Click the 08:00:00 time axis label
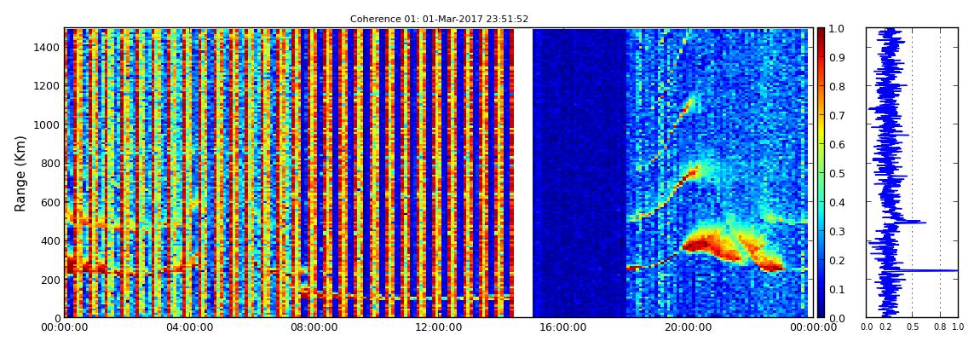 [313, 327]
